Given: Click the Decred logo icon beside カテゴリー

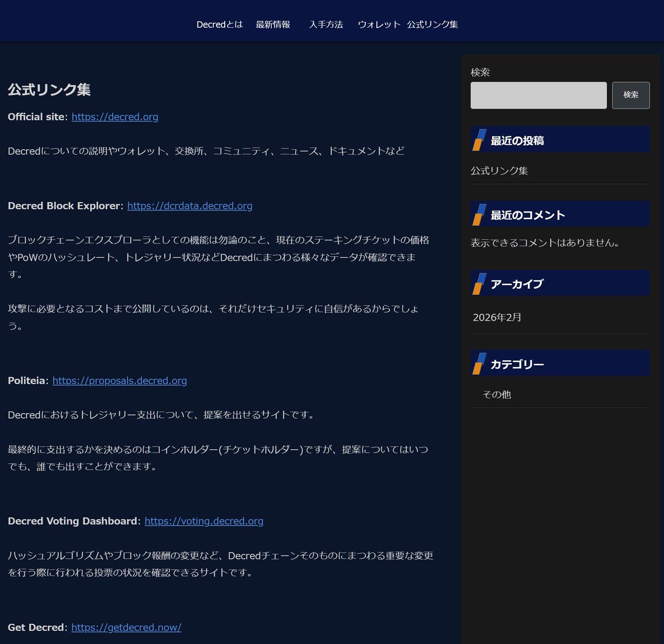Looking at the screenshot, I should tap(480, 363).
